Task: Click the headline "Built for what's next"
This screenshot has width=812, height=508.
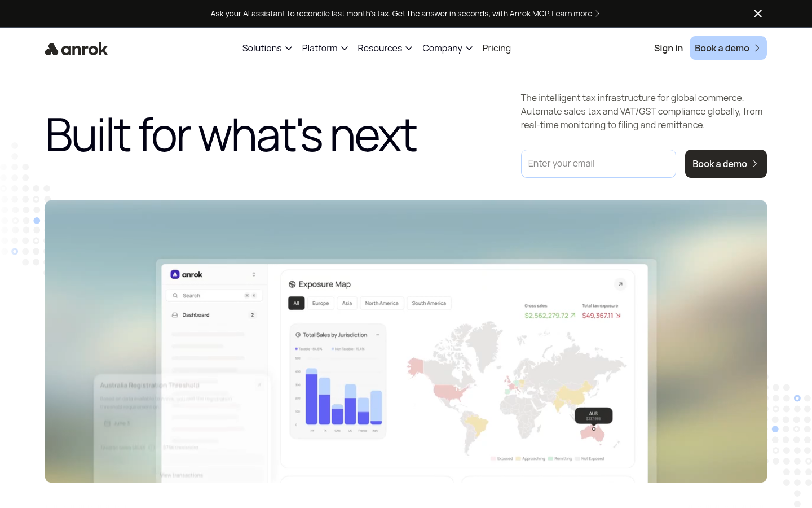Action: pyautogui.click(x=231, y=135)
